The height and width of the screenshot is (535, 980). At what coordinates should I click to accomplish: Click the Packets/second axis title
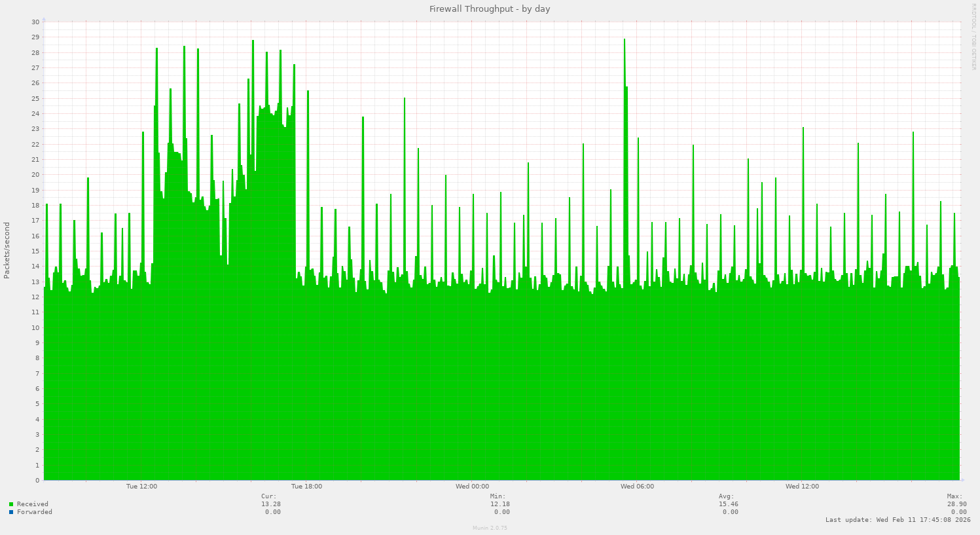point(5,251)
